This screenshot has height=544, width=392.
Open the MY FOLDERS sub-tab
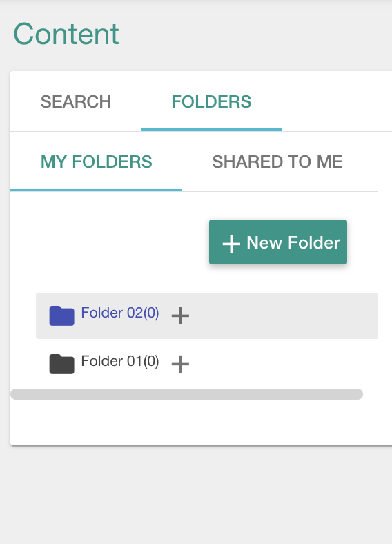click(x=96, y=162)
